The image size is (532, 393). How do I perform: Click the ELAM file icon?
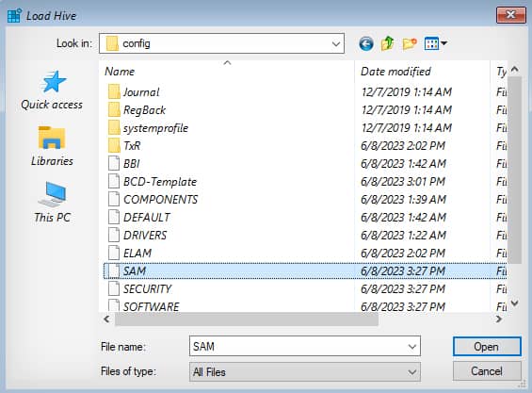pos(114,254)
